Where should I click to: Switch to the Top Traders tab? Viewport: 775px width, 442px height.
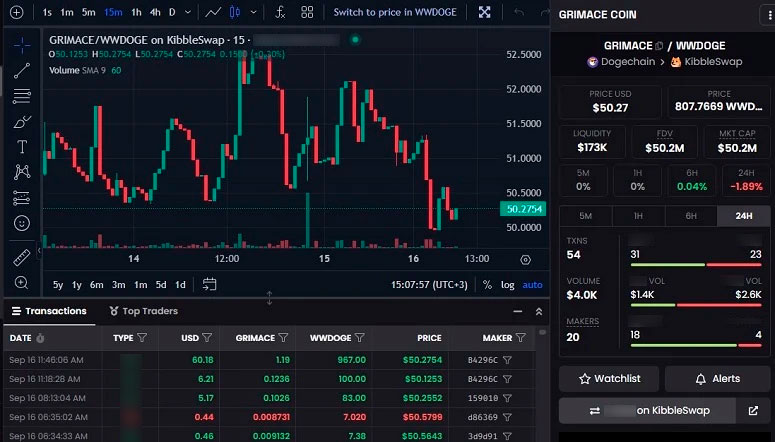point(143,311)
